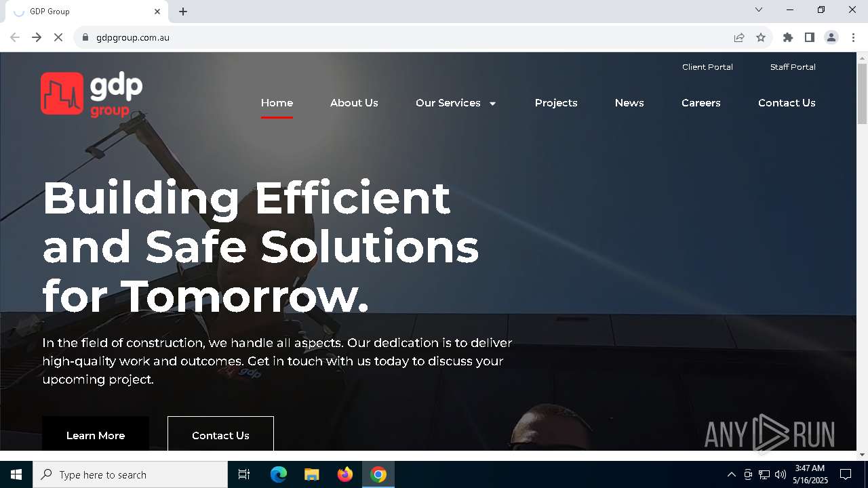Screen dimensions: 868x488
Task: Open the Staff Portal link
Action: [x=793, y=67]
